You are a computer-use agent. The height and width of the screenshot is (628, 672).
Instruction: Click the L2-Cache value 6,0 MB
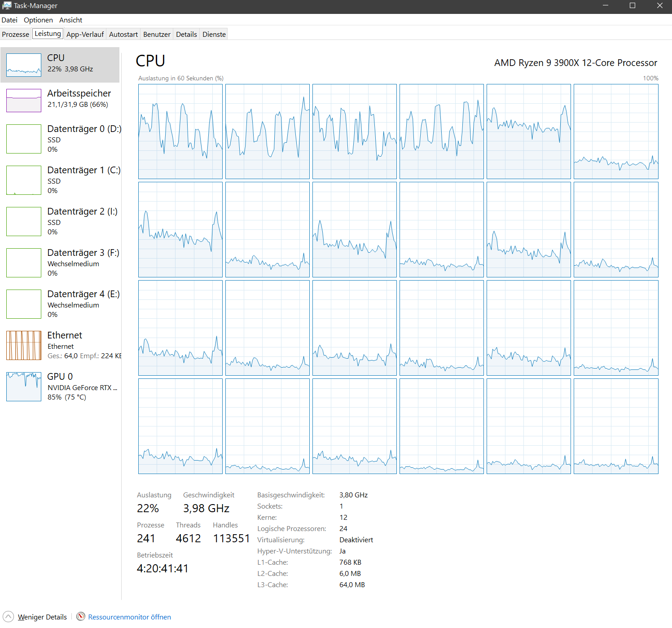pos(350,573)
